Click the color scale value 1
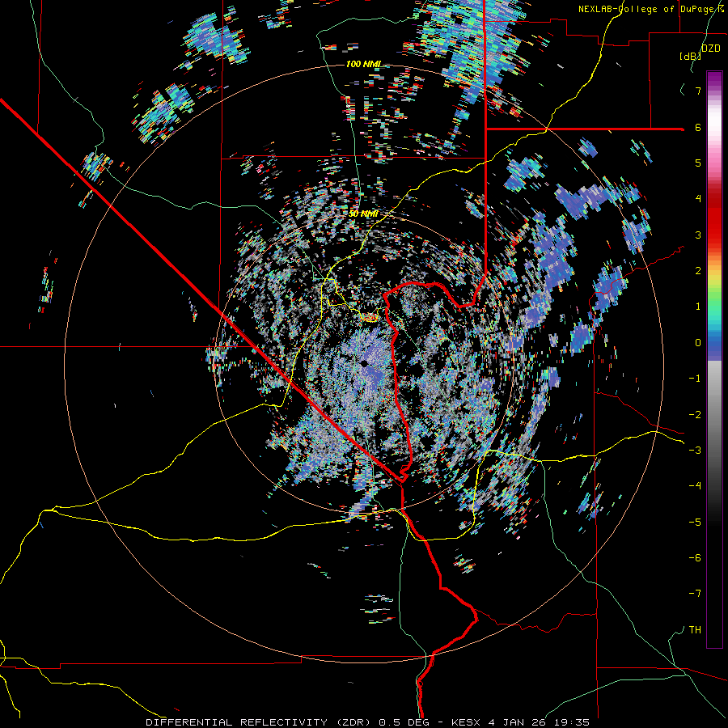The height and width of the screenshot is (728, 728). [698, 307]
